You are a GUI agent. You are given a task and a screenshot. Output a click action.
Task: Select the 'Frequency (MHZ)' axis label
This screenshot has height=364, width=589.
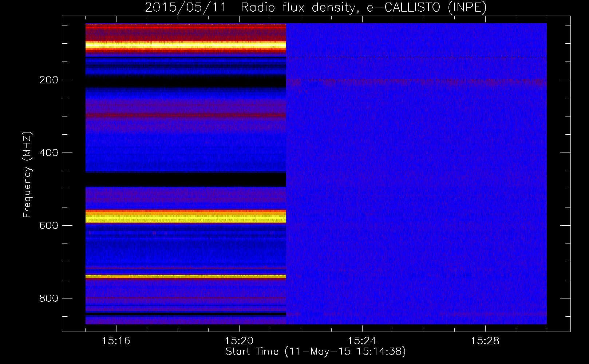coord(27,174)
